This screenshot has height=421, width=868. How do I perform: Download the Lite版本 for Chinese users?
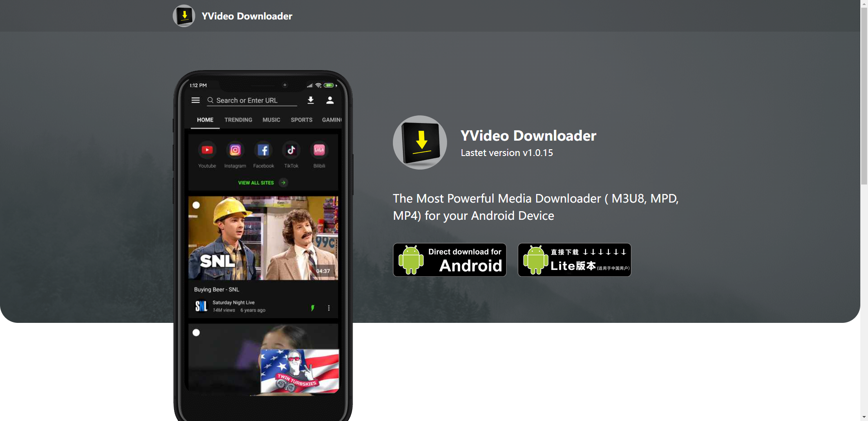click(574, 260)
